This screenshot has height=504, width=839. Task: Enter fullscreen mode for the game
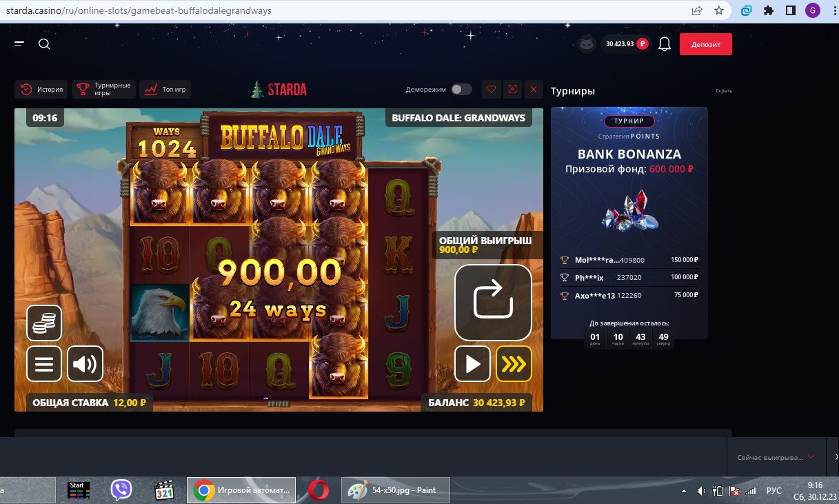[x=512, y=89]
